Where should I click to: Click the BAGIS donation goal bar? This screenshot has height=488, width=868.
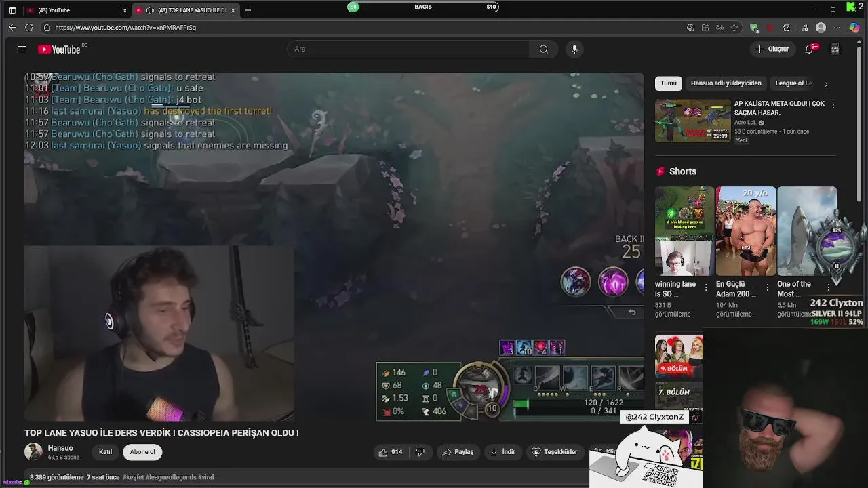click(x=422, y=7)
